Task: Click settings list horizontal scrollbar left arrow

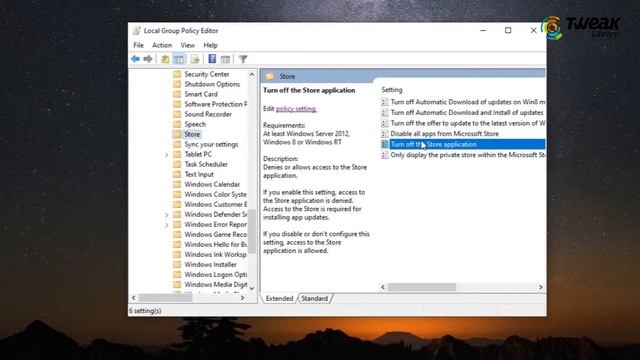Action: [383, 287]
